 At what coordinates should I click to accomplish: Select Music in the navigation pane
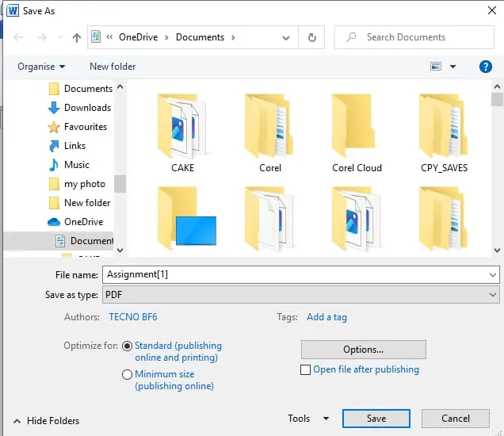click(x=69, y=165)
